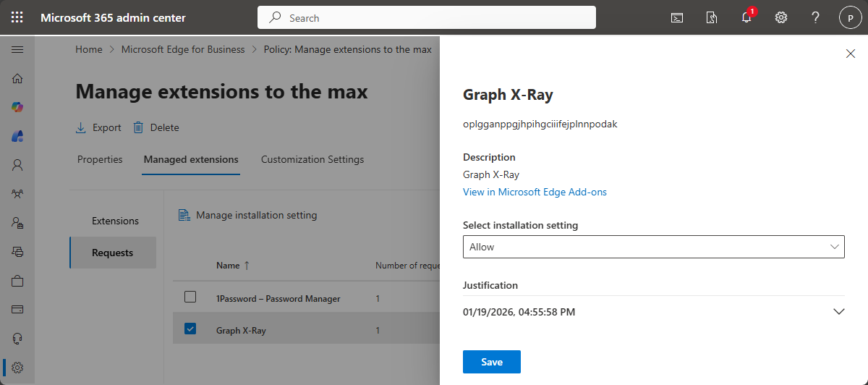The height and width of the screenshot is (385, 868).
Task: Open Copilot from the left sidebar
Action: [x=17, y=107]
